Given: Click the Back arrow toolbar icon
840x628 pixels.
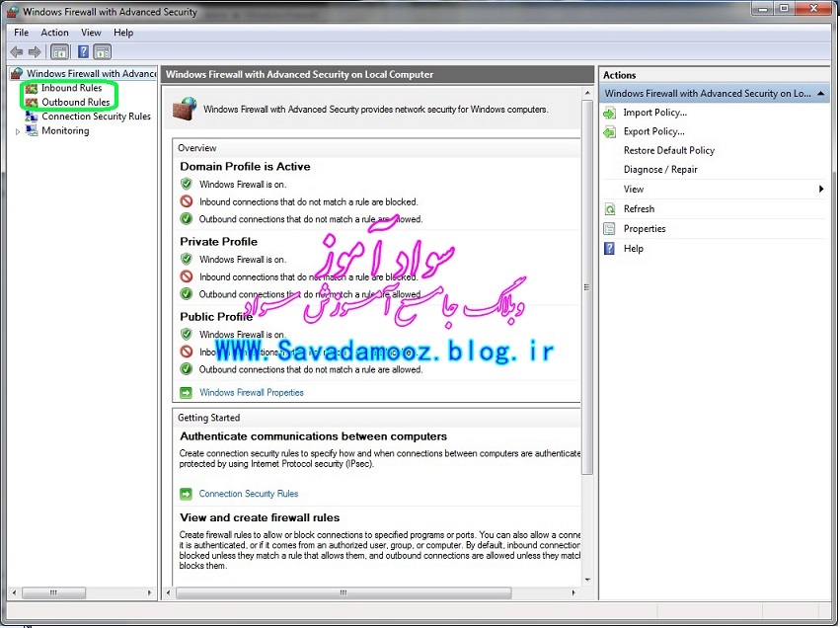Looking at the screenshot, I should 17,52.
